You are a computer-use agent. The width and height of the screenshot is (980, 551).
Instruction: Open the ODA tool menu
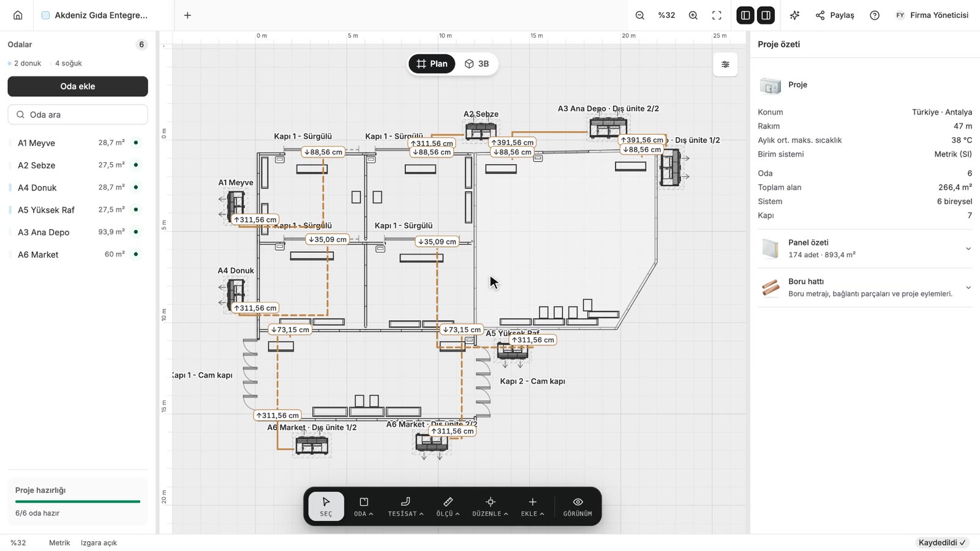click(364, 506)
